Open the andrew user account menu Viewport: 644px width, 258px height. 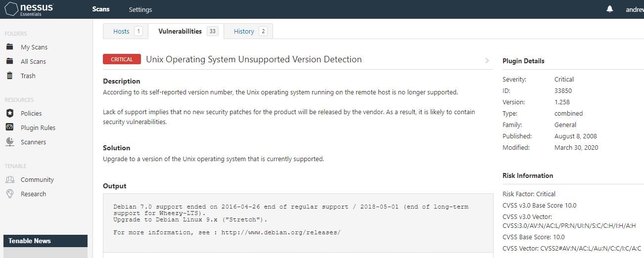point(635,9)
